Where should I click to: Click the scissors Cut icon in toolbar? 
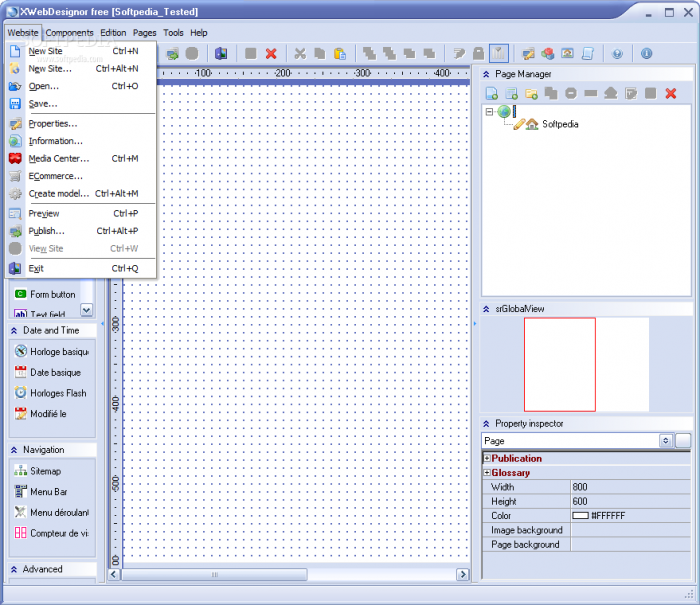(x=299, y=53)
